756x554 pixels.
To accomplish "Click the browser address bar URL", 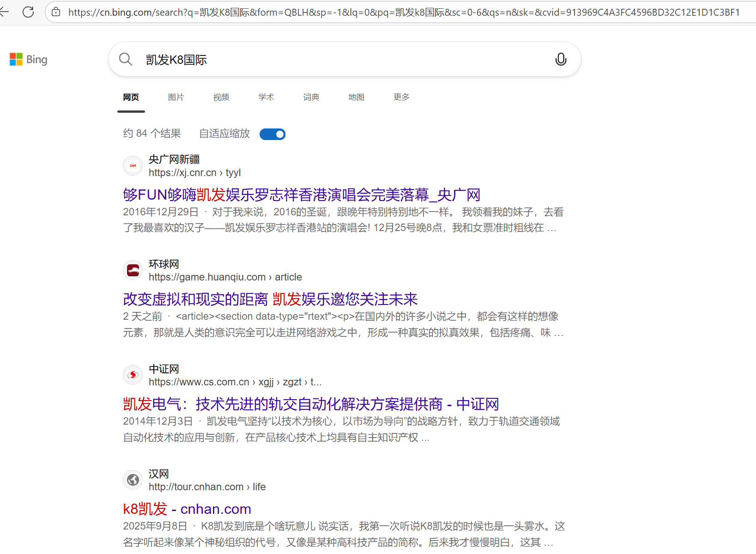I will (x=404, y=12).
